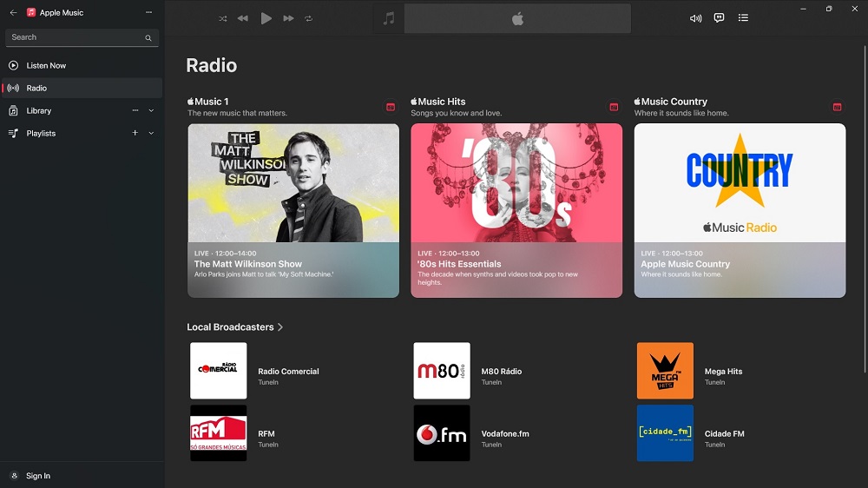Play '80s Hits Essentials station
Image resolution: width=868 pixels, height=488 pixels.
pyautogui.click(x=516, y=210)
